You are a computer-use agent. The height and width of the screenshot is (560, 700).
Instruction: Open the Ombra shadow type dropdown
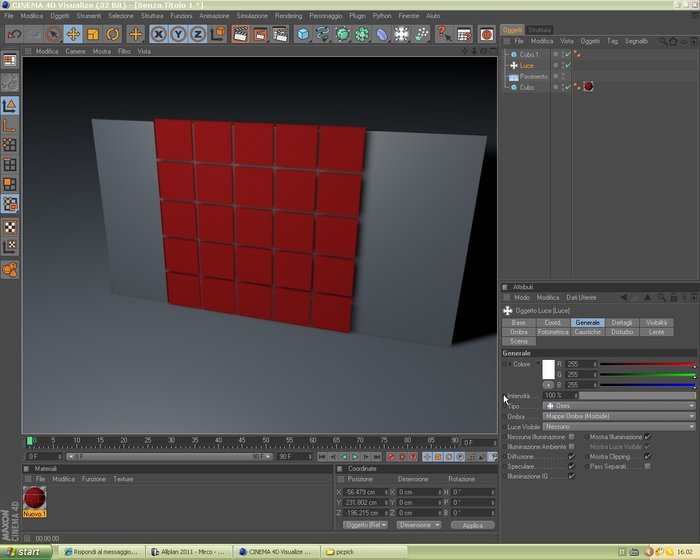619,416
